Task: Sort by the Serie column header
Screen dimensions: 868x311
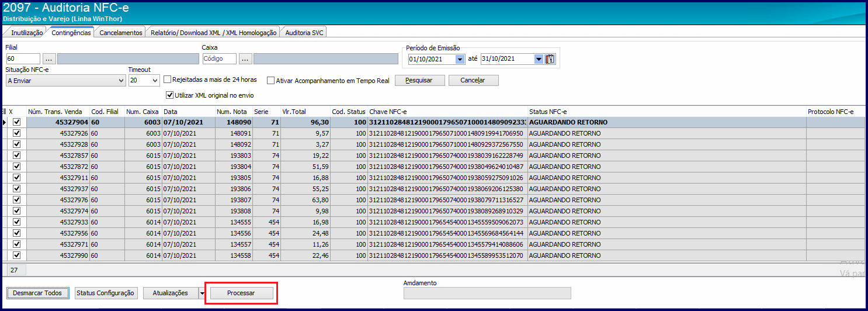Action: click(x=266, y=111)
